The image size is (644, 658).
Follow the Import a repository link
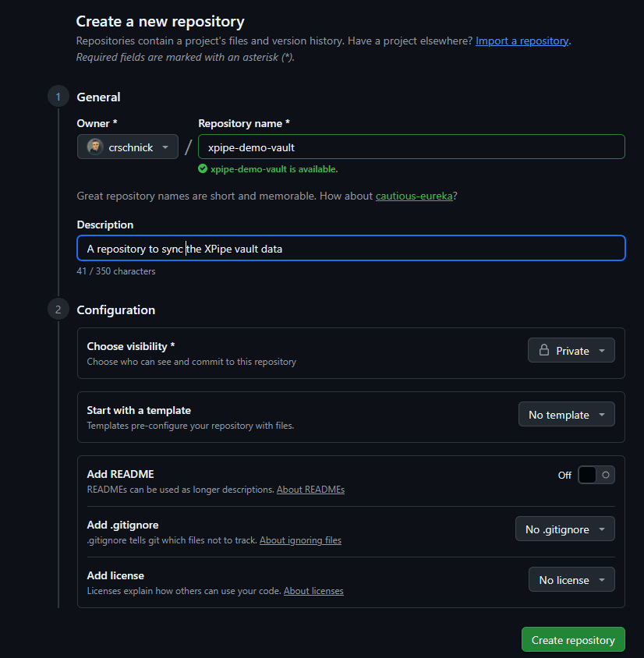[x=522, y=41]
